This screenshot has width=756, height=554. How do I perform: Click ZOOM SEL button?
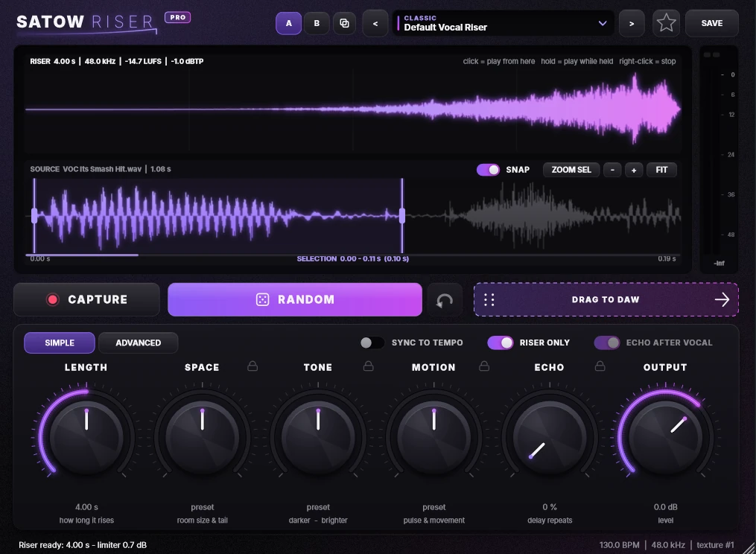point(571,170)
